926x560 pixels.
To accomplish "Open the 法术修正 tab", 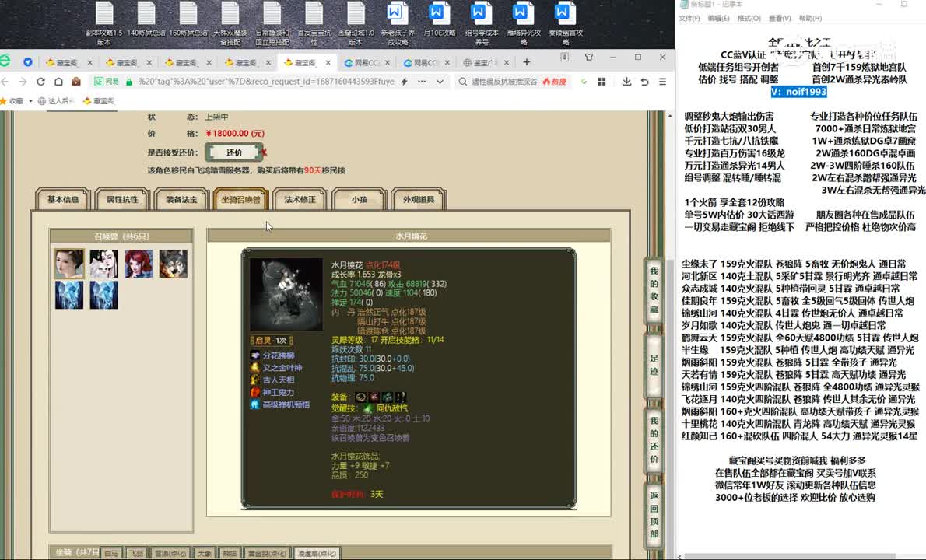I will tap(300, 199).
